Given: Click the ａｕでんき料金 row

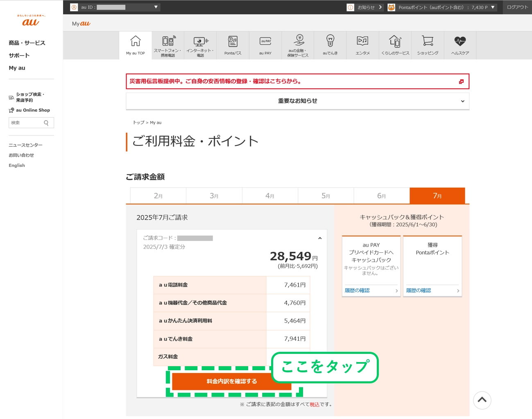Looking at the screenshot, I should tap(232, 339).
